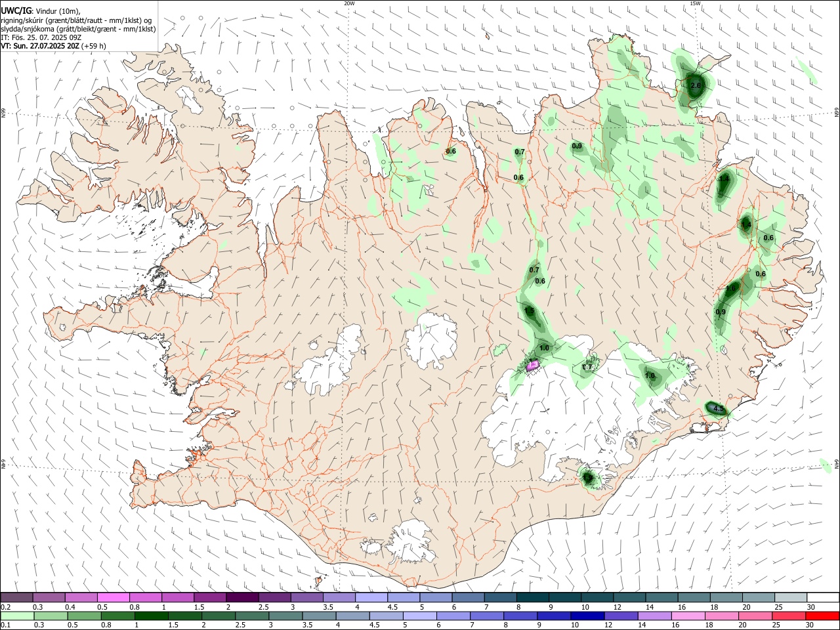Select the light purple 14 rain swatch

point(654,616)
